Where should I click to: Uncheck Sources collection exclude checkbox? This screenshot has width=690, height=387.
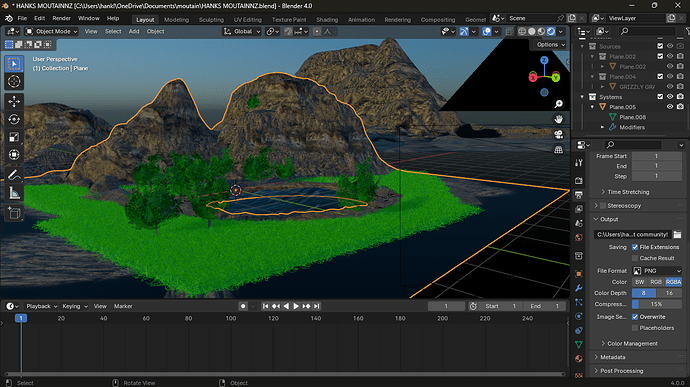pos(660,46)
